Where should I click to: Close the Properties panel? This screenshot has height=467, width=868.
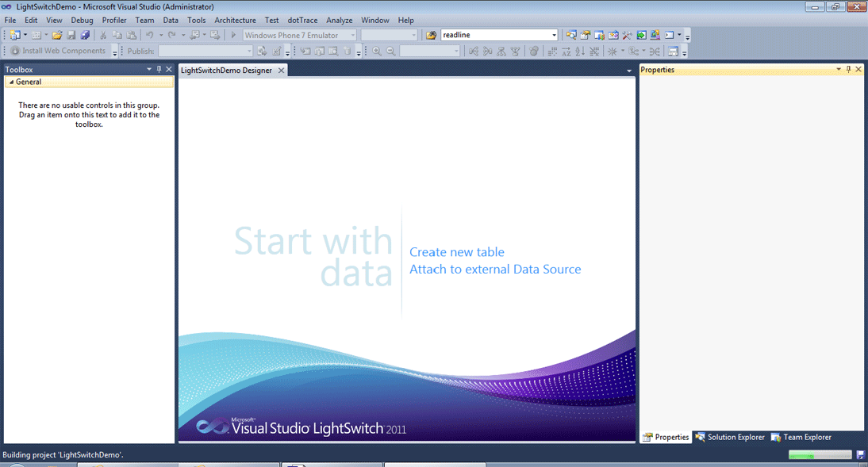[x=858, y=69]
